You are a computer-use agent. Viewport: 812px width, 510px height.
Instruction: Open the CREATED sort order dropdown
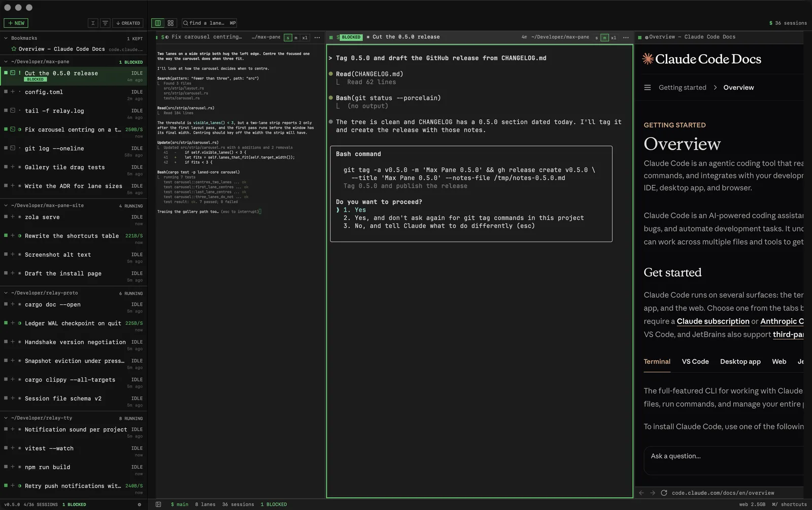(128, 23)
